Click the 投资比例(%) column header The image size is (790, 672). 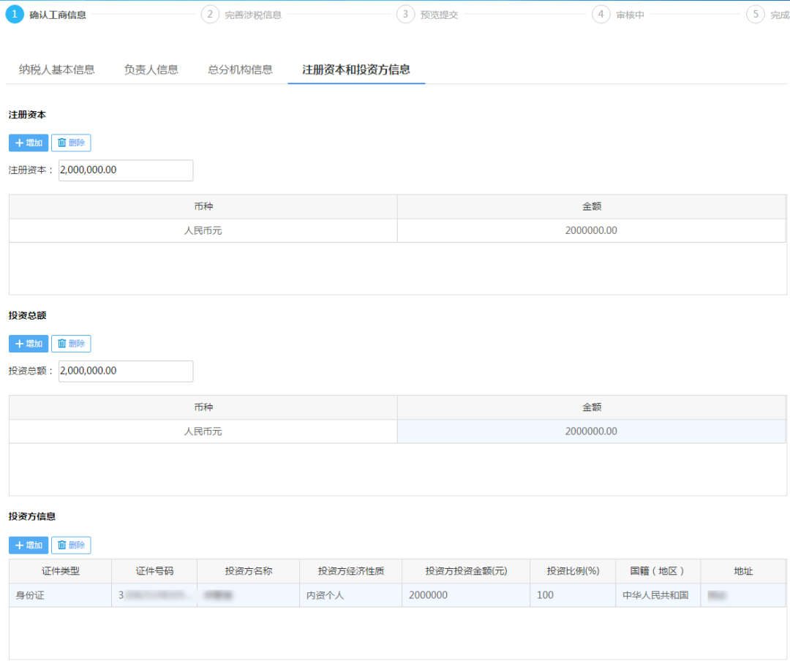pos(573,571)
